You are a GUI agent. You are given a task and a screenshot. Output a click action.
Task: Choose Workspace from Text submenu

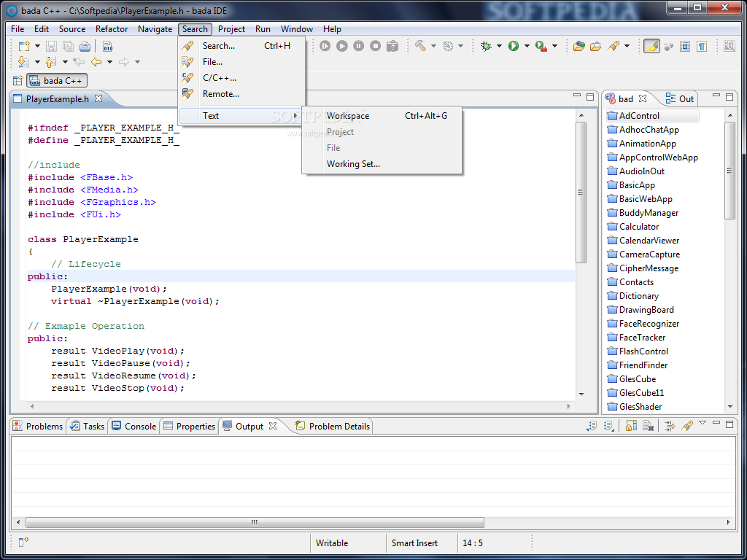pos(382,116)
